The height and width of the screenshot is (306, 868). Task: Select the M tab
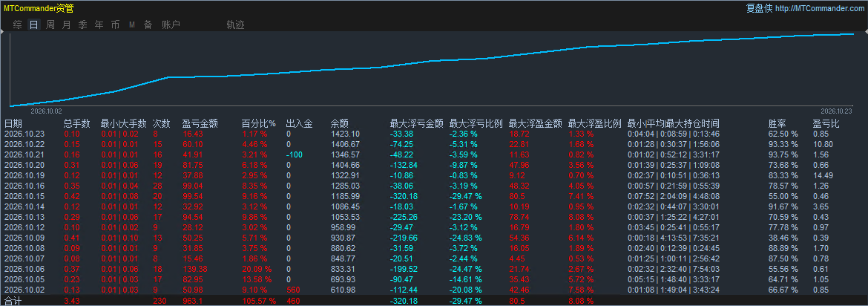(x=132, y=25)
